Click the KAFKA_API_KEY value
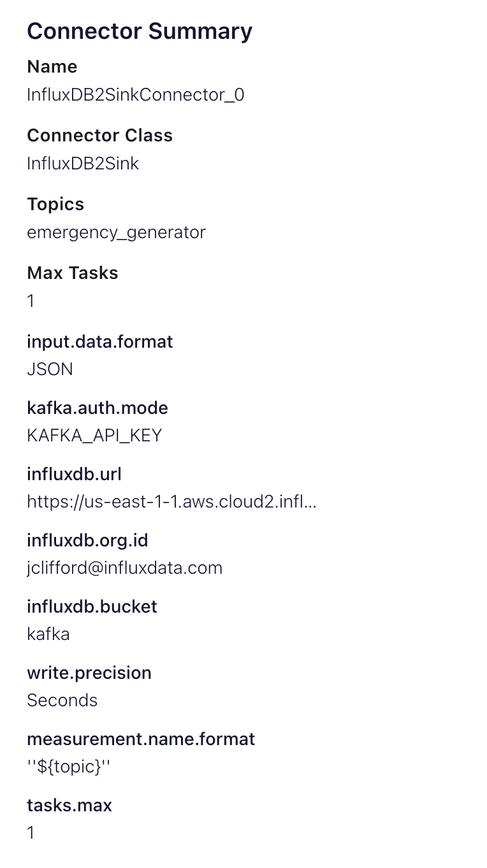Image resolution: width=487 pixels, height=868 pixels. (x=94, y=436)
